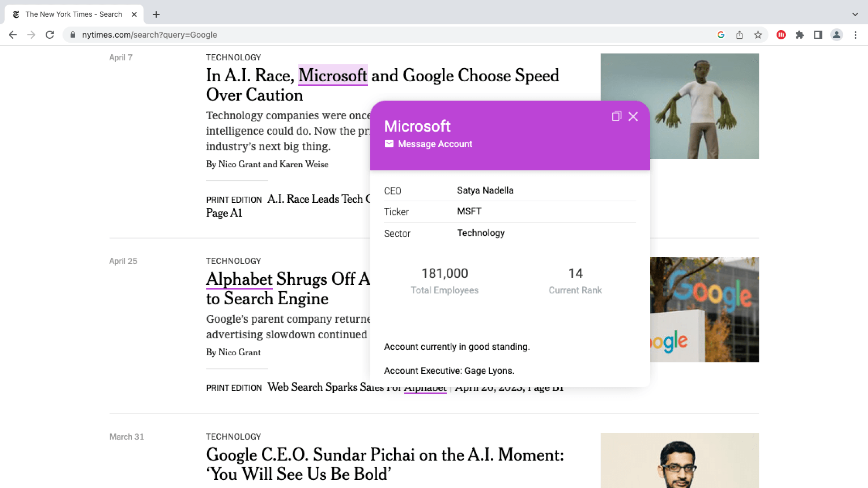Click the underlined Alphabet headline link

239,279
